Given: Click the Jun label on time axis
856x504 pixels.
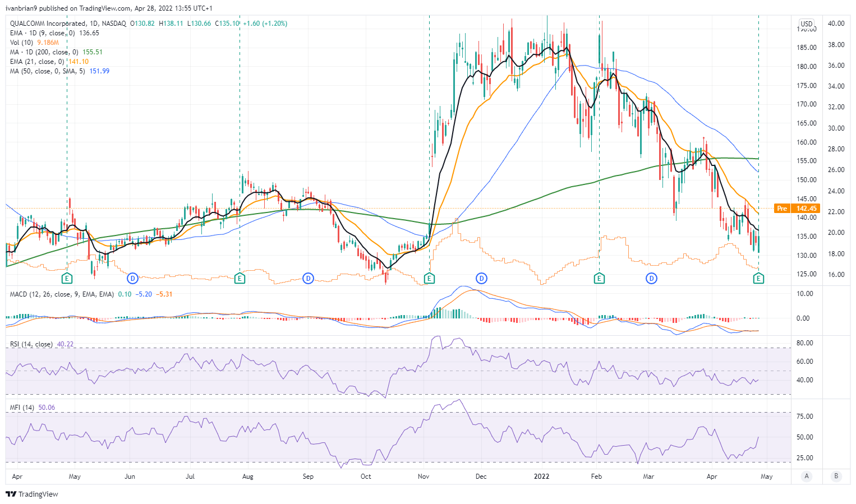Looking at the screenshot, I should (130, 477).
